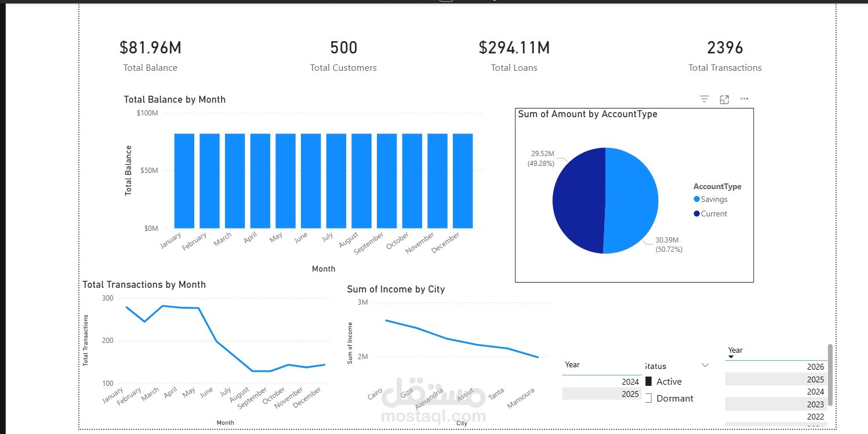Select the October bar in Total Balance chart
Viewport: 868px width, 434px height.
pos(412,181)
